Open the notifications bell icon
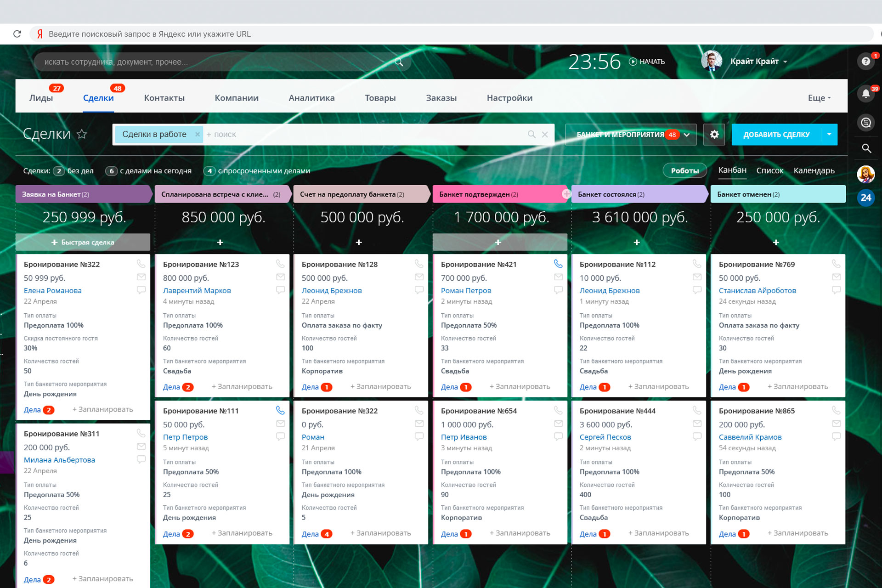Viewport: 882px width, 588px height. [x=865, y=94]
